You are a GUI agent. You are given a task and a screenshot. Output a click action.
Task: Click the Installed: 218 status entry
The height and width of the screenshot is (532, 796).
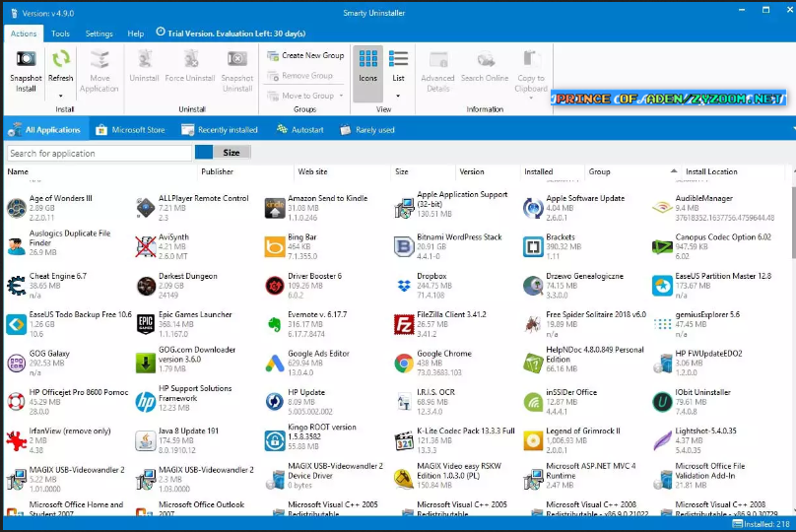click(x=761, y=524)
